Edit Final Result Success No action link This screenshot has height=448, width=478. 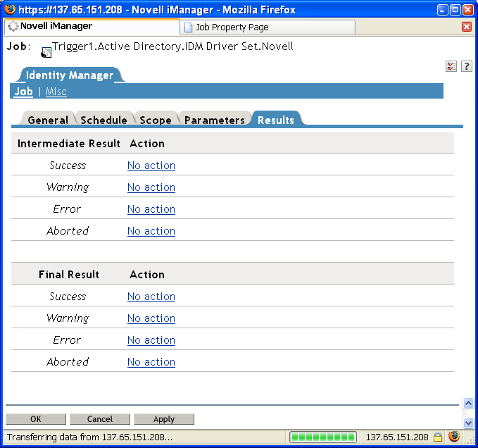point(151,297)
